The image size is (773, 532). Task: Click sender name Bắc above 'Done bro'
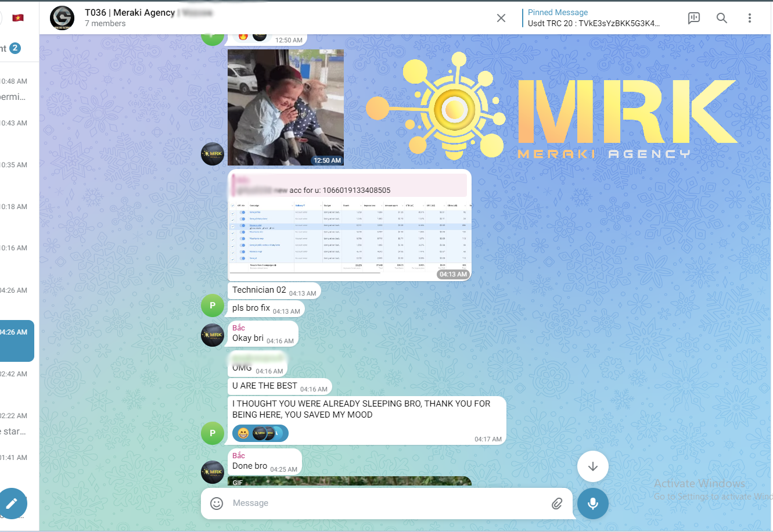(x=239, y=456)
